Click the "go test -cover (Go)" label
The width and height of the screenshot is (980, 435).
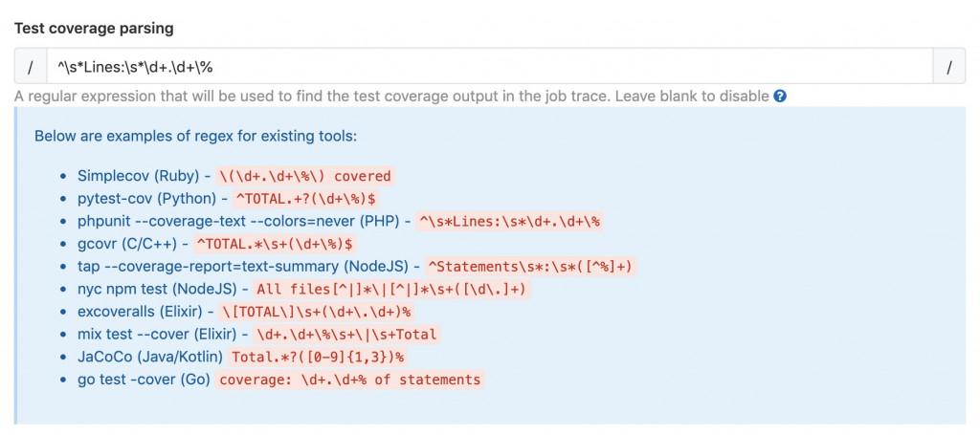[145, 380]
